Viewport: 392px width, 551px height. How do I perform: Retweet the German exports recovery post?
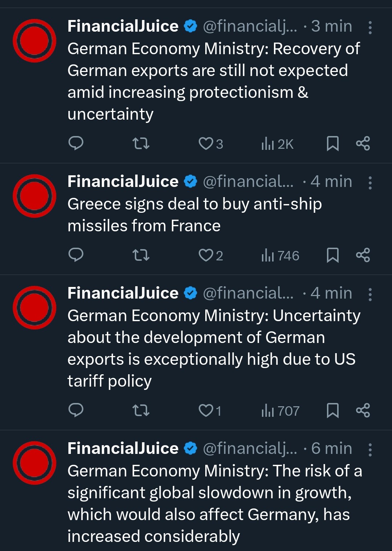pos(141,144)
